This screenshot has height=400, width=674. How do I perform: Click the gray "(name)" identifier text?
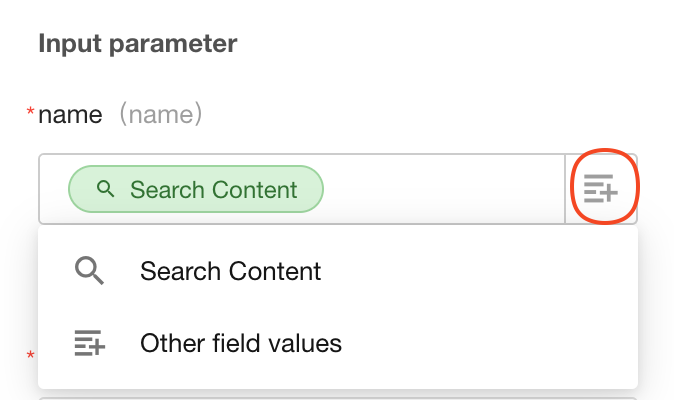(160, 115)
